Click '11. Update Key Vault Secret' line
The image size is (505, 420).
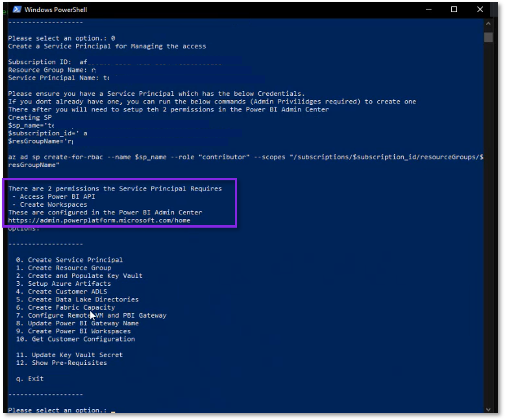point(69,355)
